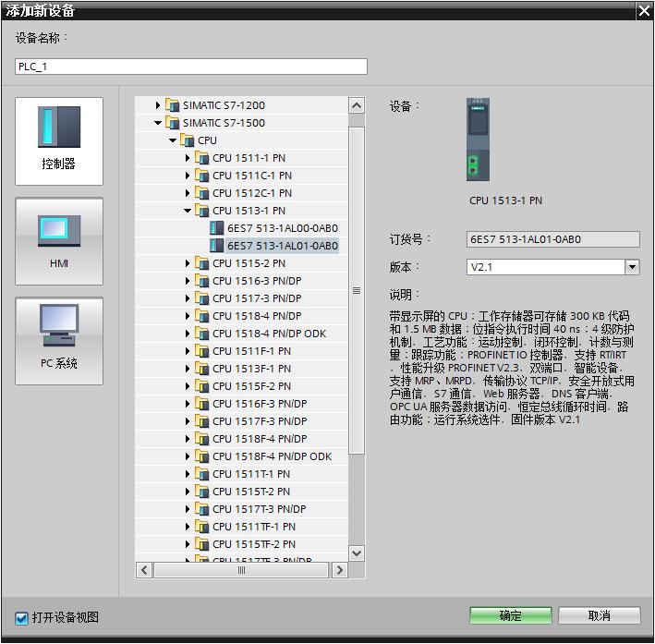Screen dimensions: 655x644
Task: Close the 添加新设备 dialog
Action: (644, 10)
